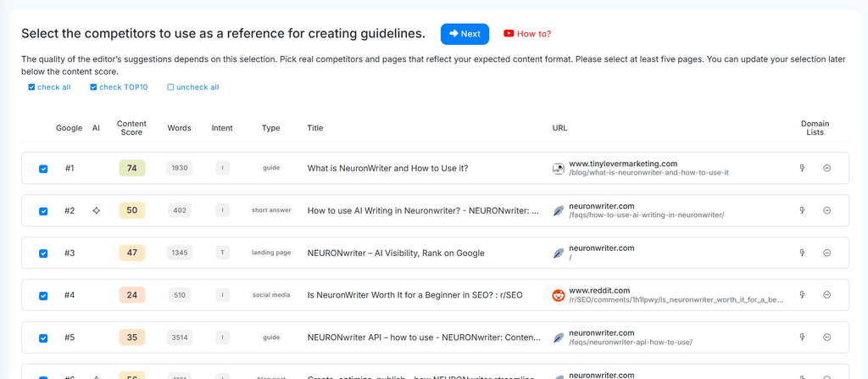Click the Type column header

click(271, 128)
